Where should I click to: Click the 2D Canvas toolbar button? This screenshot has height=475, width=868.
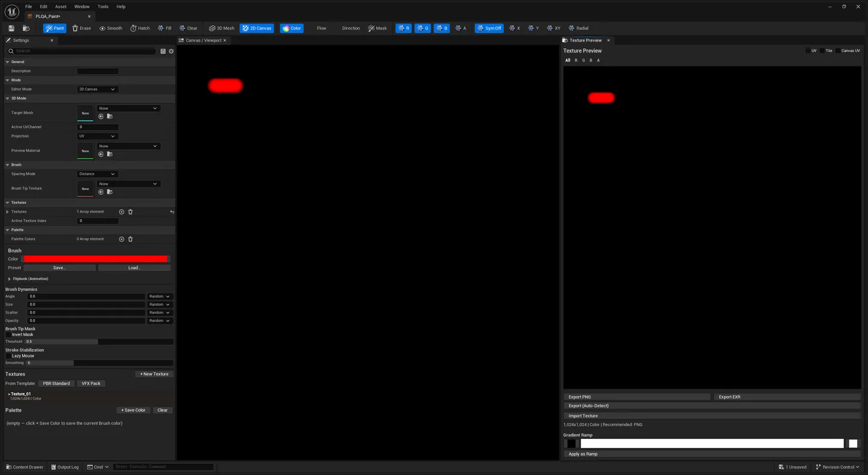click(x=257, y=28)
